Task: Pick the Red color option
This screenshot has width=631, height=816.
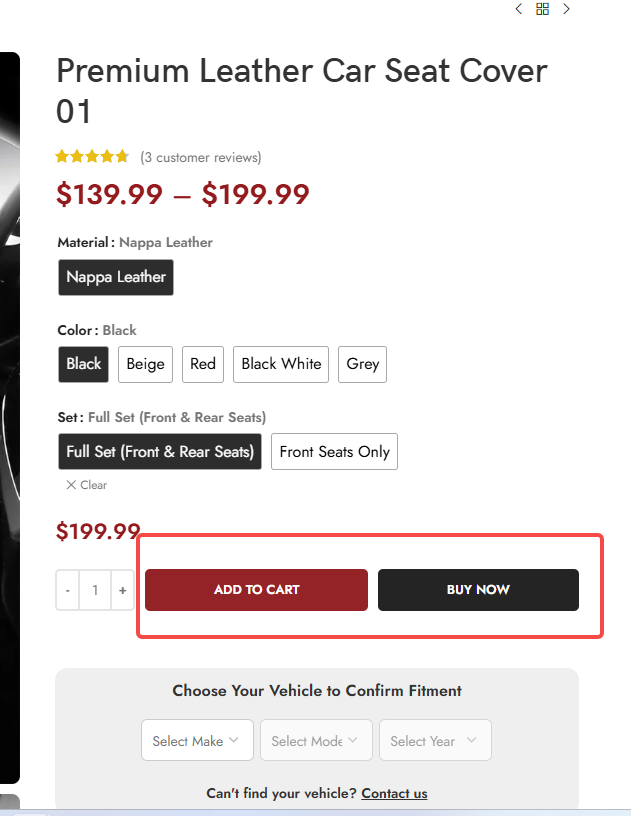Action: pos(203,364)
